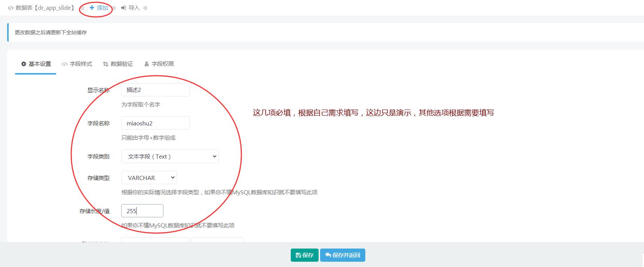Click the 为字段取个名字 hint text
This screenshot has width=644, height=267.
click(141, 105)
